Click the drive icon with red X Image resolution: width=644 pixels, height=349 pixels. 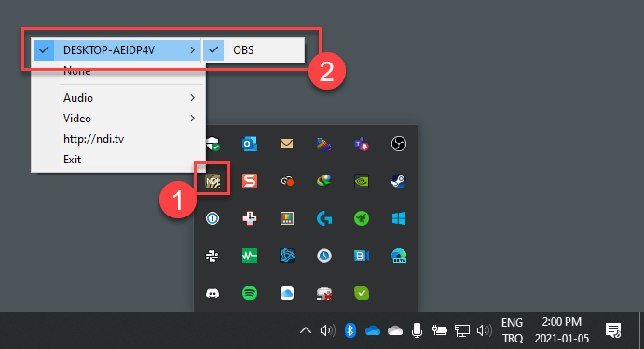pos(324,293)
